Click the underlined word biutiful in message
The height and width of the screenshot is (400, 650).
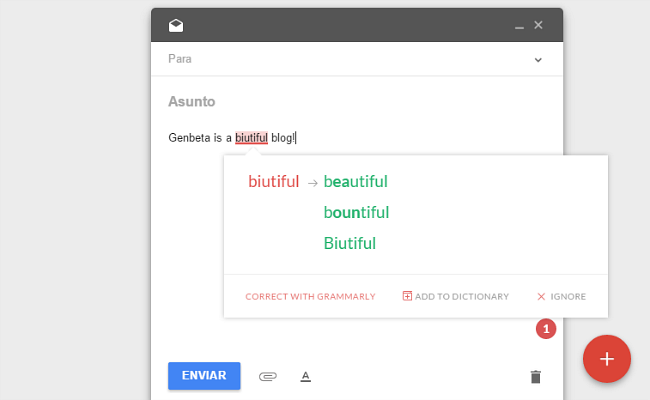coord(251,138)
